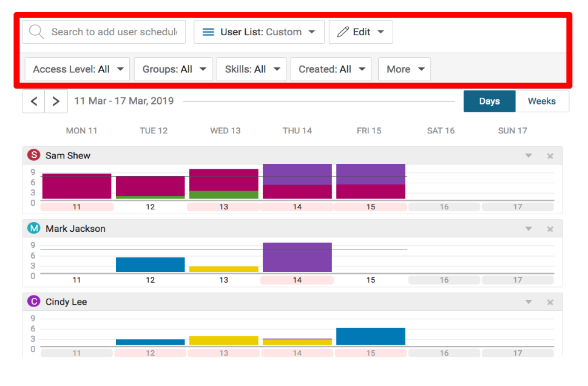Image resolution: width=588 pixels, height=386 pixels.
Task: Click the search to add user field
Action: 113,32
